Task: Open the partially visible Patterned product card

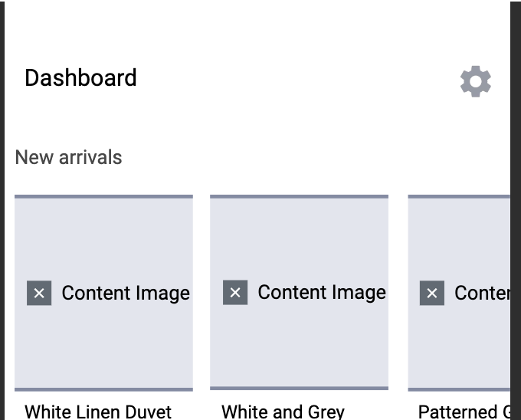Action: point(459,293)
